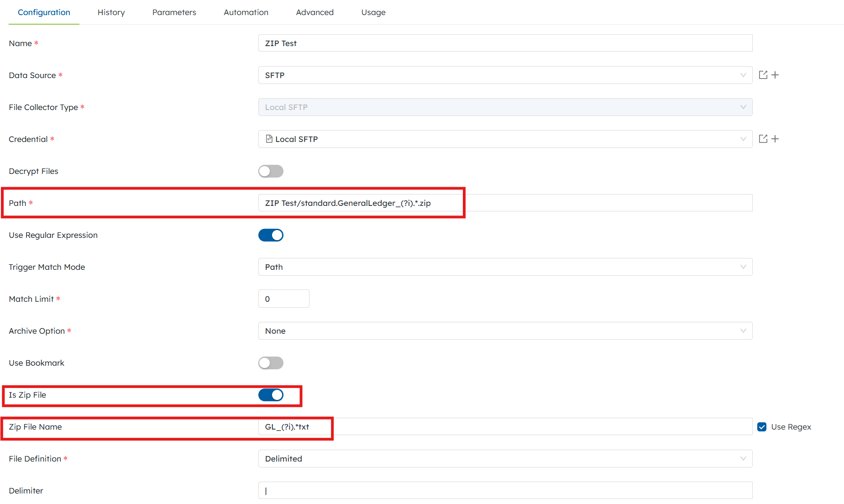Click the plus icon to add a Data Source
This screenshot has height=504, width=844.
tap(775, 75)
